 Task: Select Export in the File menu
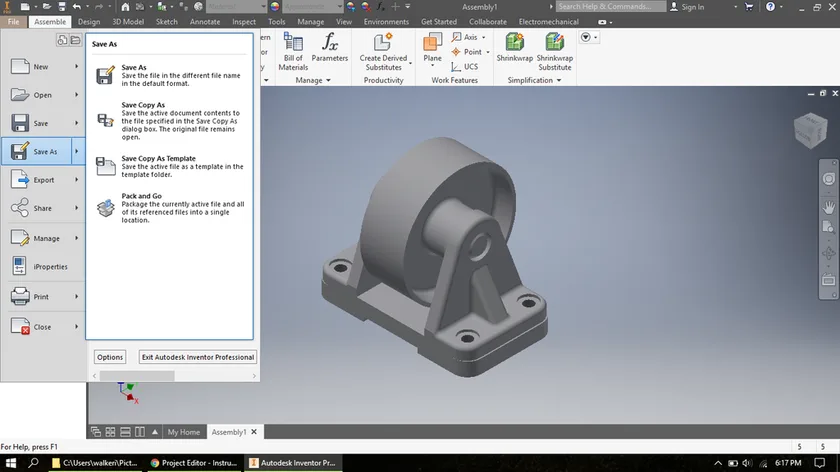click(x=42, y=180)
